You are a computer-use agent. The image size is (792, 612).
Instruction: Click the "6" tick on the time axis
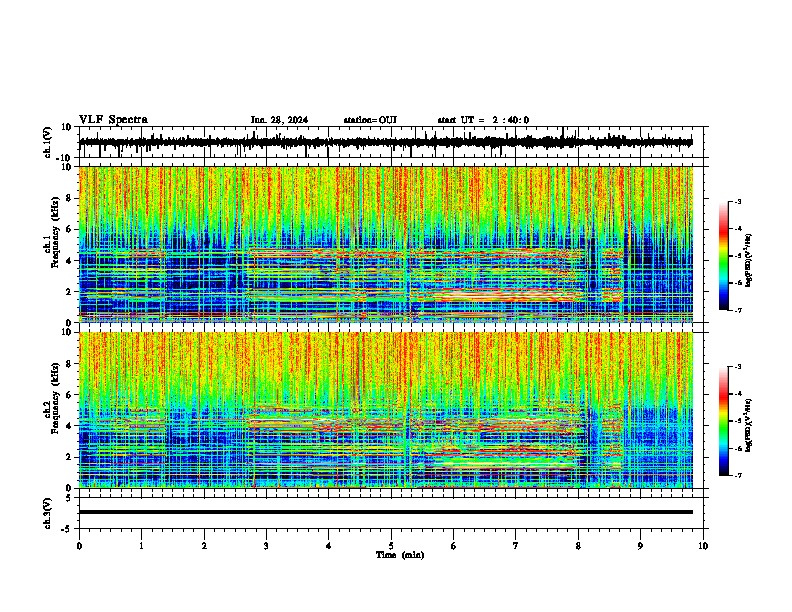coord(454,546)
